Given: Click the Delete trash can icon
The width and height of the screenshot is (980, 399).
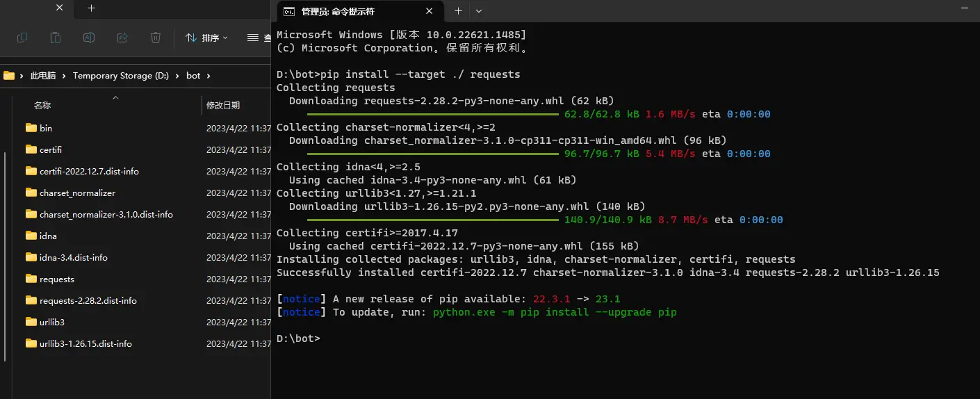Looking at the screenshot, I should coord(156,38).
